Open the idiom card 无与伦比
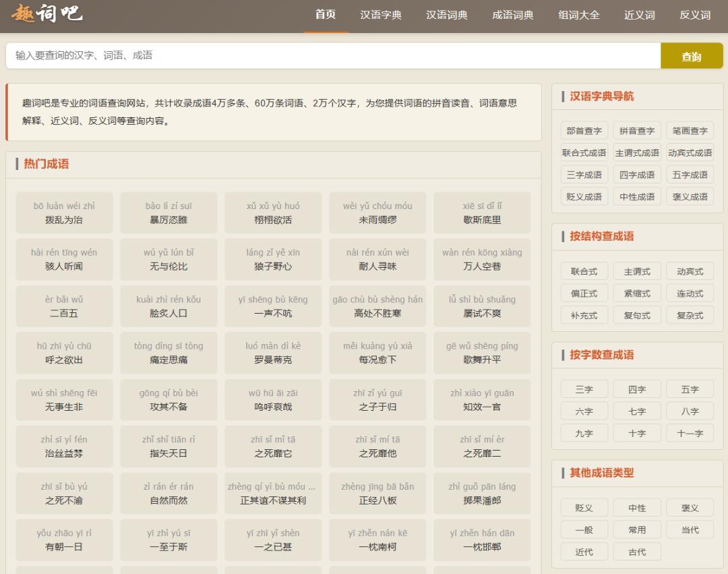The width and height of the screenshot is (728, 574). pyautogui.click(x=169, y=259)
